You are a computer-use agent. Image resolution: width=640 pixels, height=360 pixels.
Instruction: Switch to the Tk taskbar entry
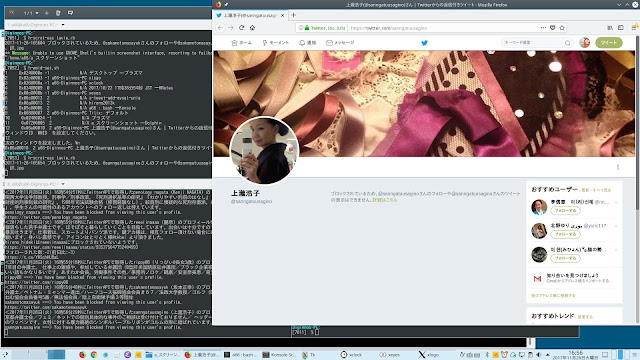point(309,355)
